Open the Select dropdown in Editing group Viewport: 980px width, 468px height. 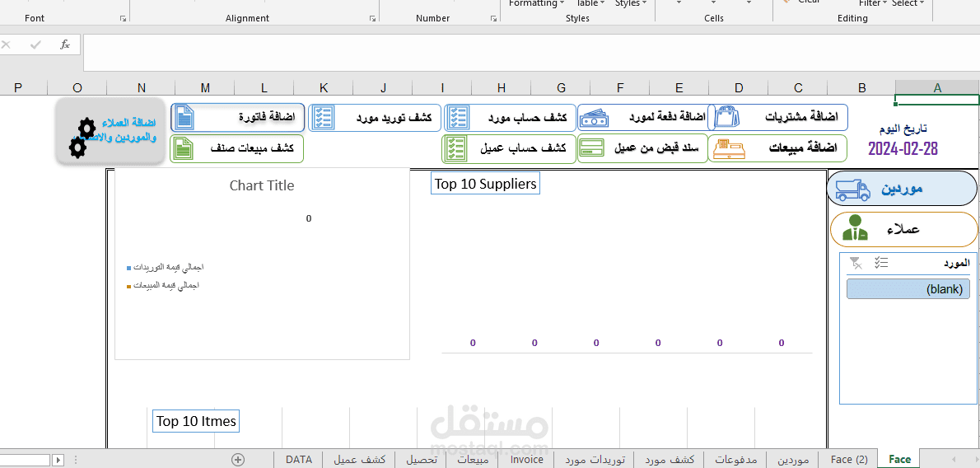(x=908, y=4)
